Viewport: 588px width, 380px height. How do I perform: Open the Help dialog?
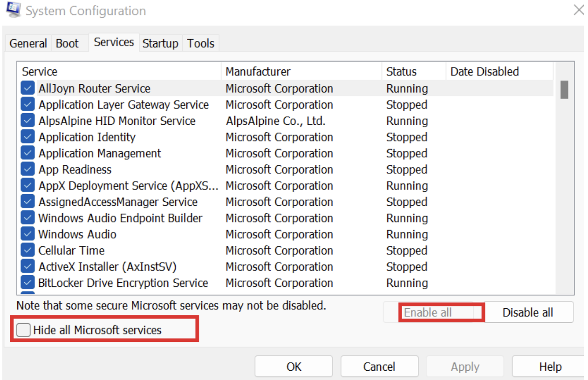pyautogui.click(x=551, y=366)
